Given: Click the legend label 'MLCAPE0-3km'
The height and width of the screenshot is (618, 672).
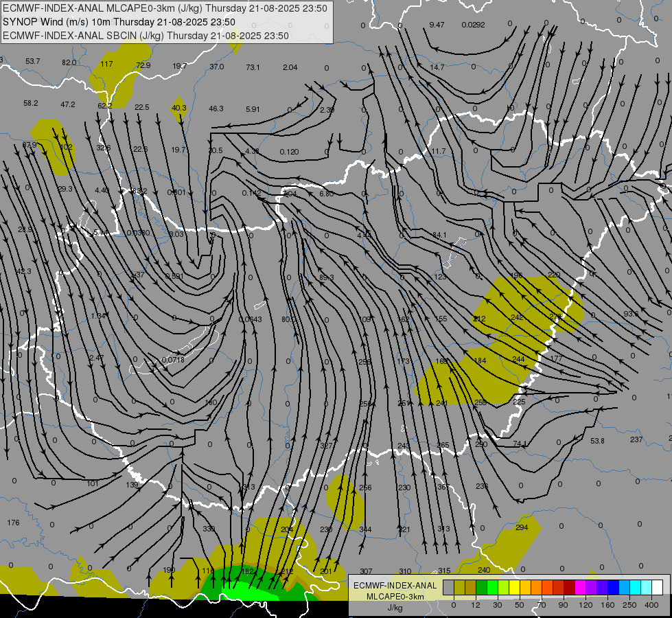Looking at the screenshot, I should pyautogui.click(x=395, y=597).
